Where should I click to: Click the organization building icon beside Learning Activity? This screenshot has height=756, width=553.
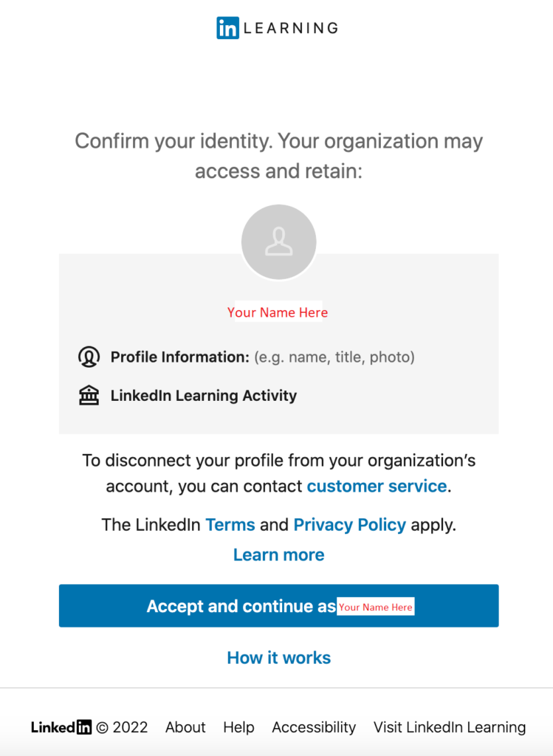pos(89,395)
